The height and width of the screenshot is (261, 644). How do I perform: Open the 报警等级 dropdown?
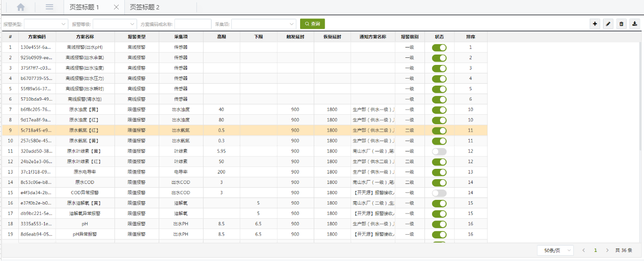(115, 24)
